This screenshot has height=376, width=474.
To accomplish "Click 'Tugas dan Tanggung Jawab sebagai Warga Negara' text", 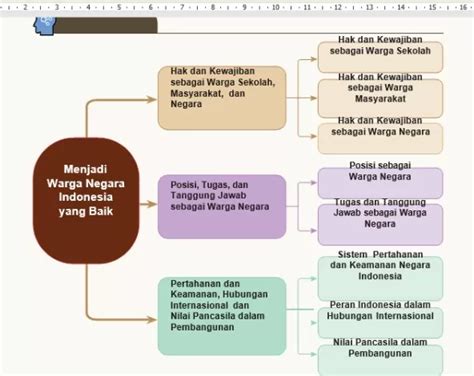I will coord(380,213).
